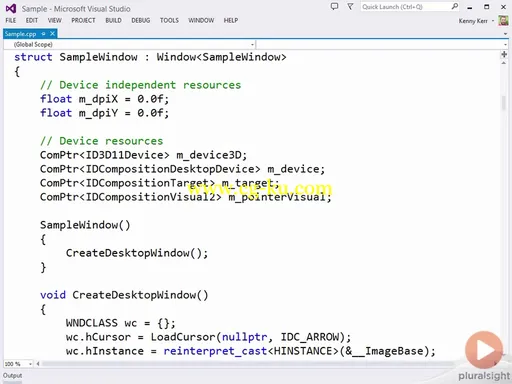The image size is (512, 384).
Task: Click the Pluralsight play button
Action: coord(484,350)
